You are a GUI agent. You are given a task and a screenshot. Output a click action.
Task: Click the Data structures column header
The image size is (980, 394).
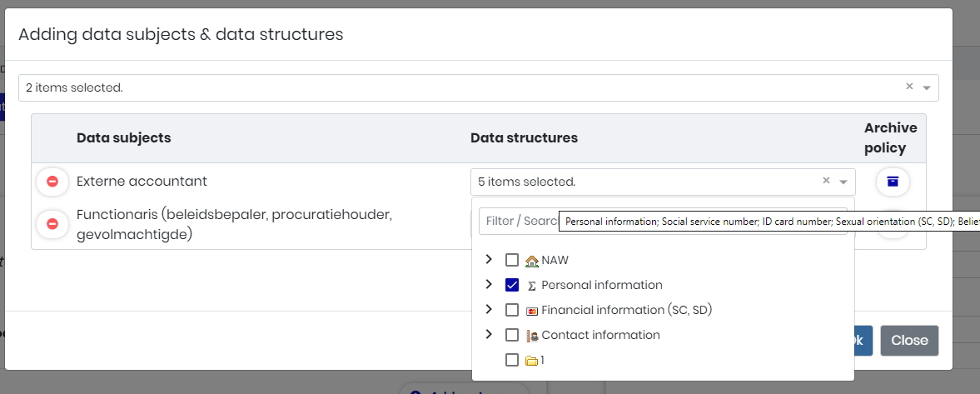click(x=525, y=137)
